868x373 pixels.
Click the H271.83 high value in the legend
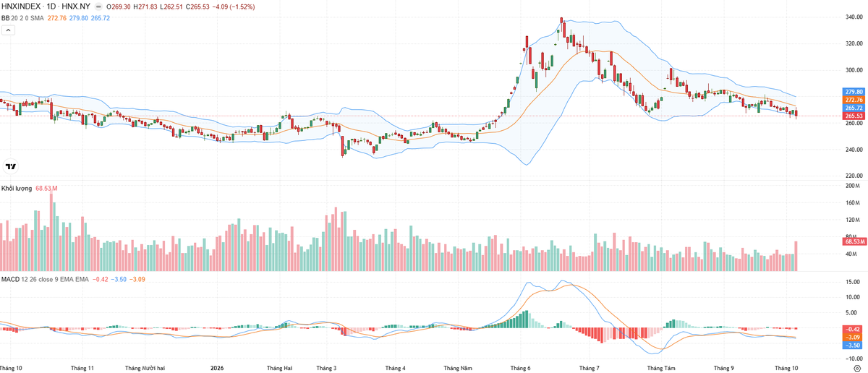(x=145, y=7)
